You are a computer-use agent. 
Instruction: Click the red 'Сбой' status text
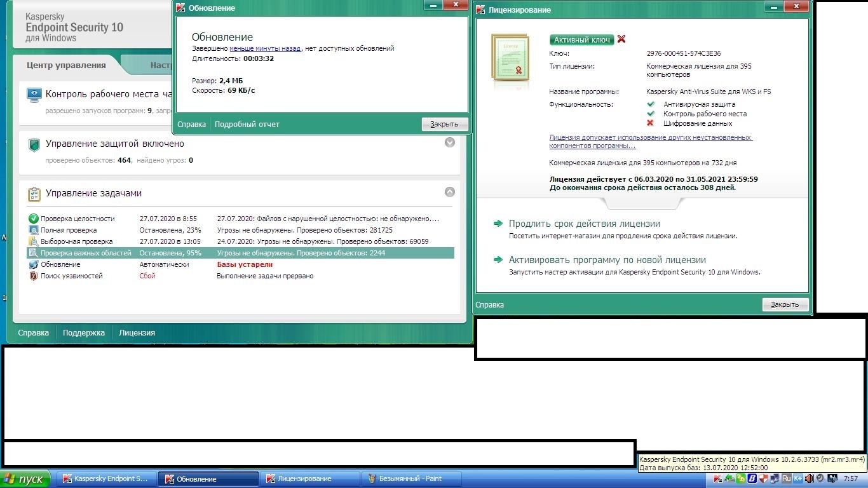coord(147,276)
